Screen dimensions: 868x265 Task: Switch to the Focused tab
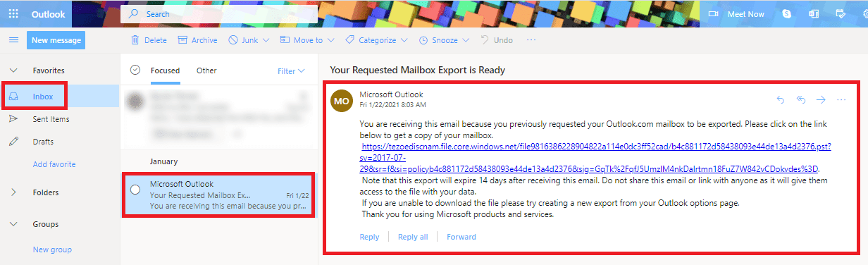point(165,70)
